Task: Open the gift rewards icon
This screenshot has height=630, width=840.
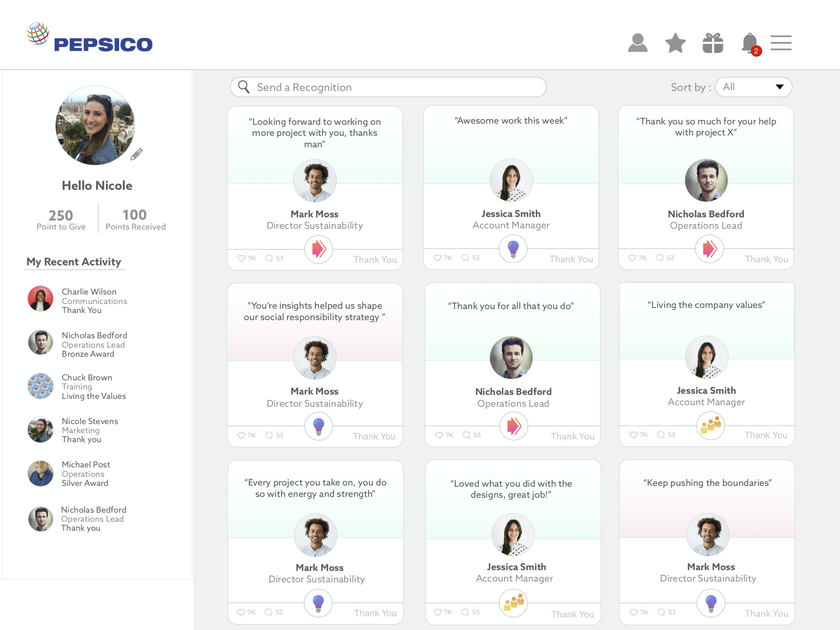Action: pos(713,43)
